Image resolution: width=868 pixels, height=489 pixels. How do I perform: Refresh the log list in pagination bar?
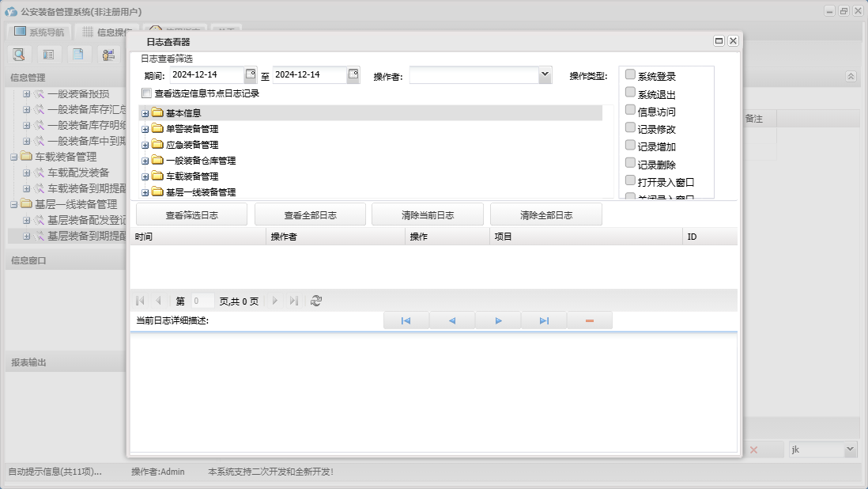click(x=316, y=301)
